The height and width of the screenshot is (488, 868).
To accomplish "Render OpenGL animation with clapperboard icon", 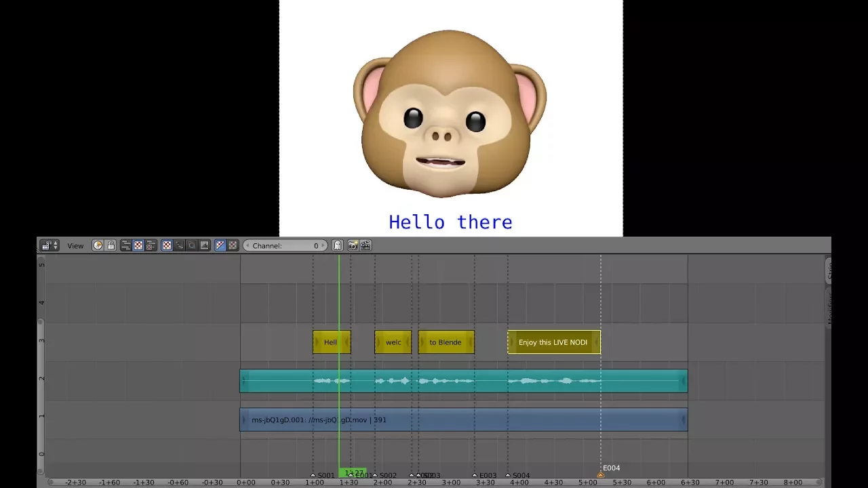I will click(x=366, y=245).
